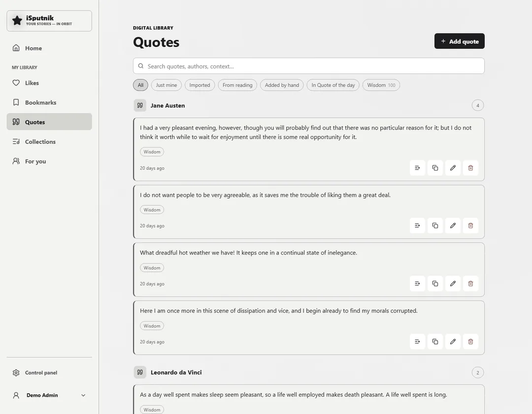This screenshot has height=414, width=532.
Task: Show quotes 'From reading'
Action: tap(237, 85)
